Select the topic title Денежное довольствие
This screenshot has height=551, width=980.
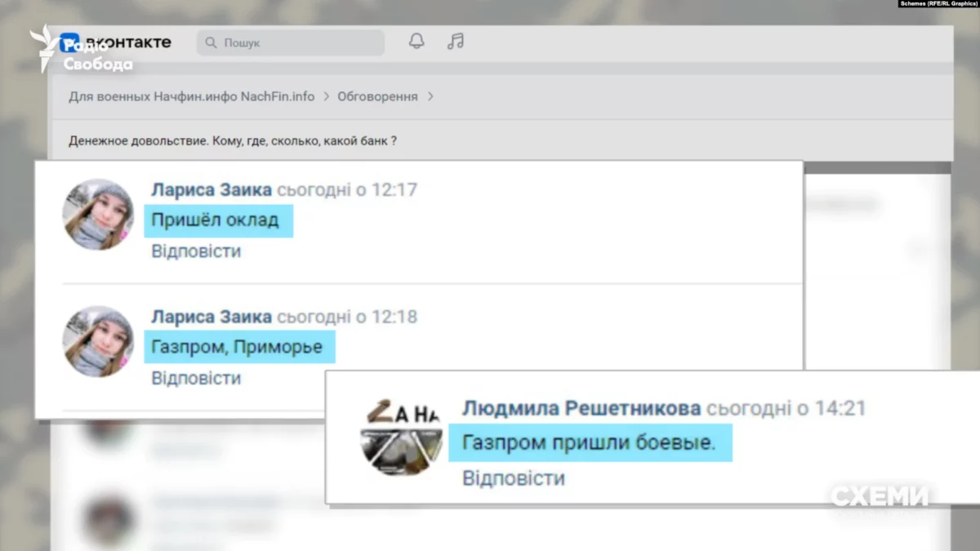pos(233,140)
